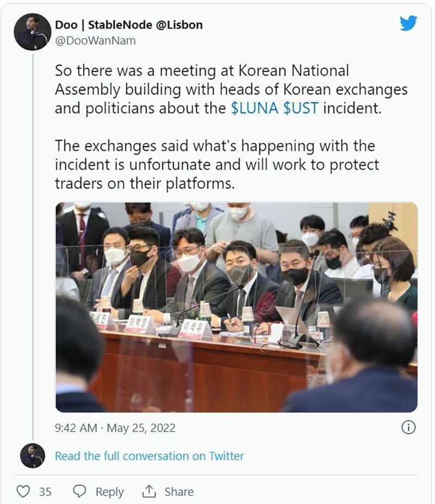This screenshot has height=504, width=435.
Task: Select the display name 'Doo | StableNode @Lisbon'
Action: (x=128, y=24)
